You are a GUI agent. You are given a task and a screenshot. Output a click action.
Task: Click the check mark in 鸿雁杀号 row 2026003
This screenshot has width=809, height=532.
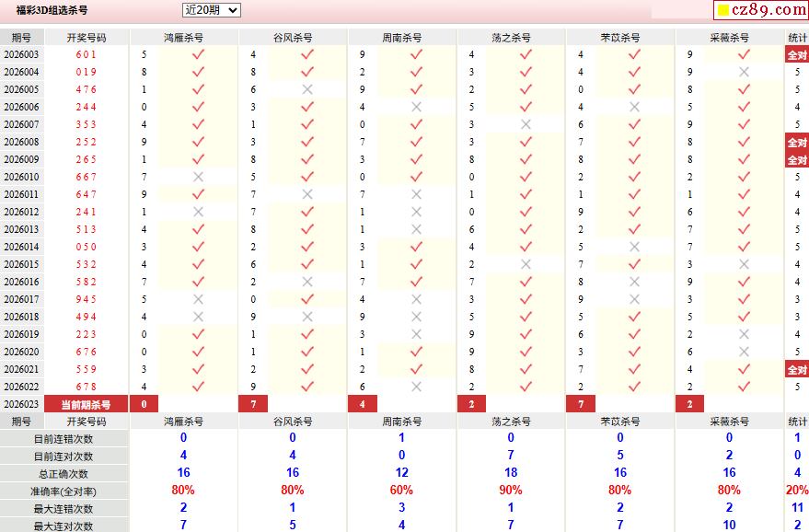click(198, 54)
